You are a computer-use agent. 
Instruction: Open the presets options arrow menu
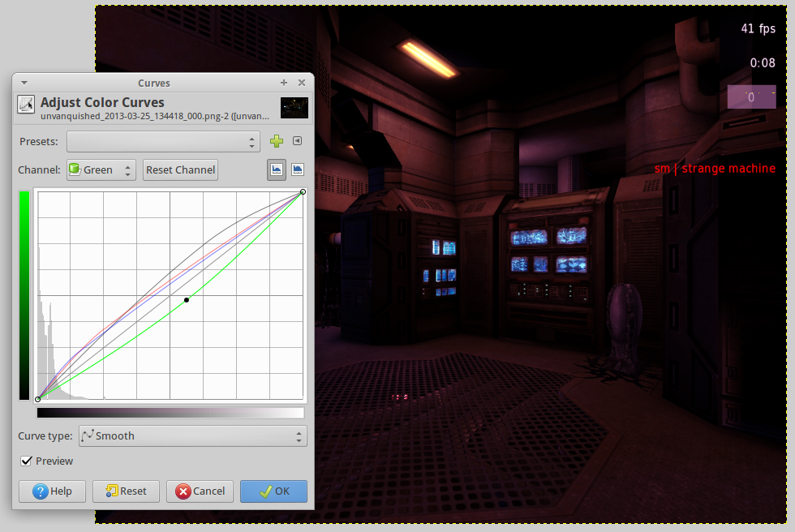click(x=297, y=141)
